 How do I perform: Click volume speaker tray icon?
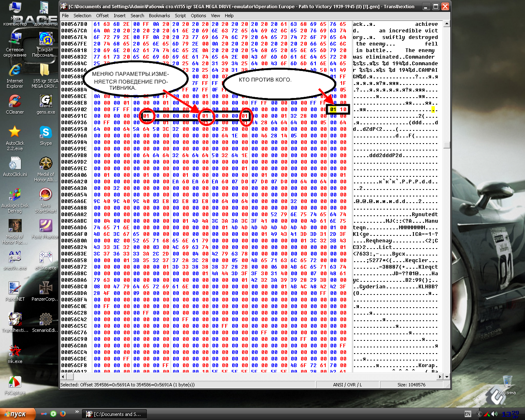click(494, 414)
